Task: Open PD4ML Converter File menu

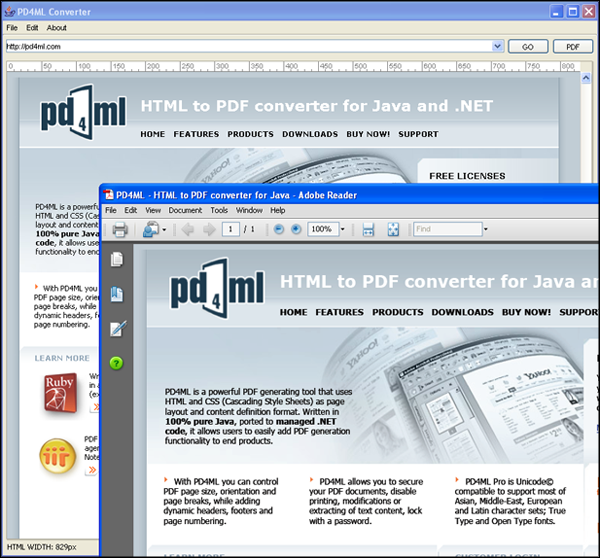Action: click(12, 28)
